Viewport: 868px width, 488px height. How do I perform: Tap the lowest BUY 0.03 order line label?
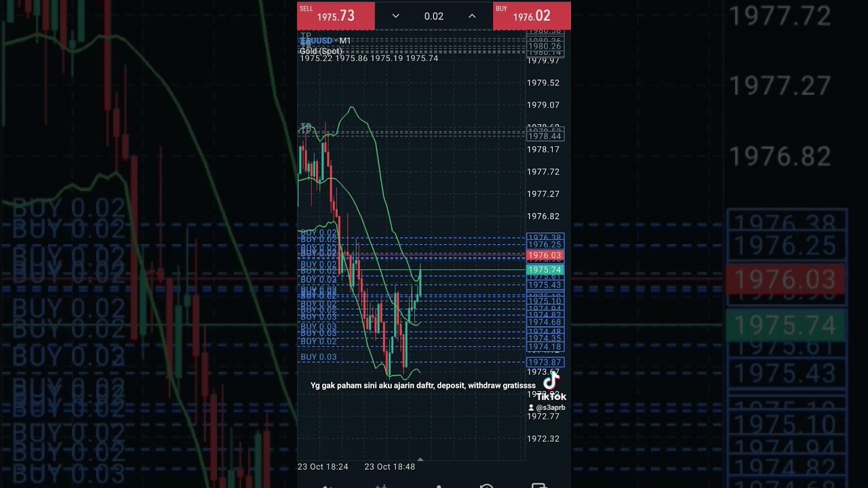click(x=319, y=357)
